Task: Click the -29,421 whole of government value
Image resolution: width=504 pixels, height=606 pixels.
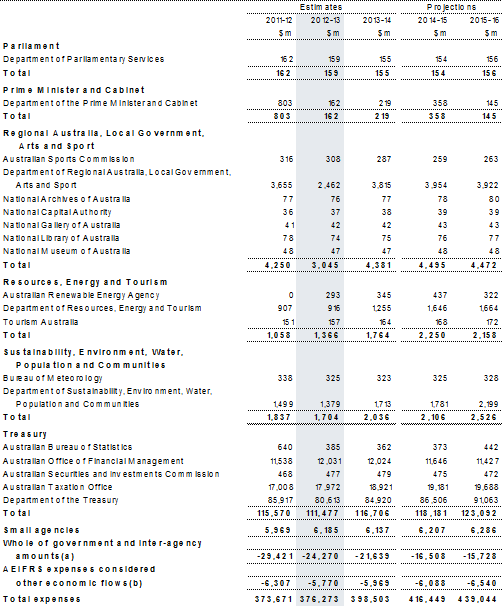Action: pyautogui.click(x=274, y=556)
